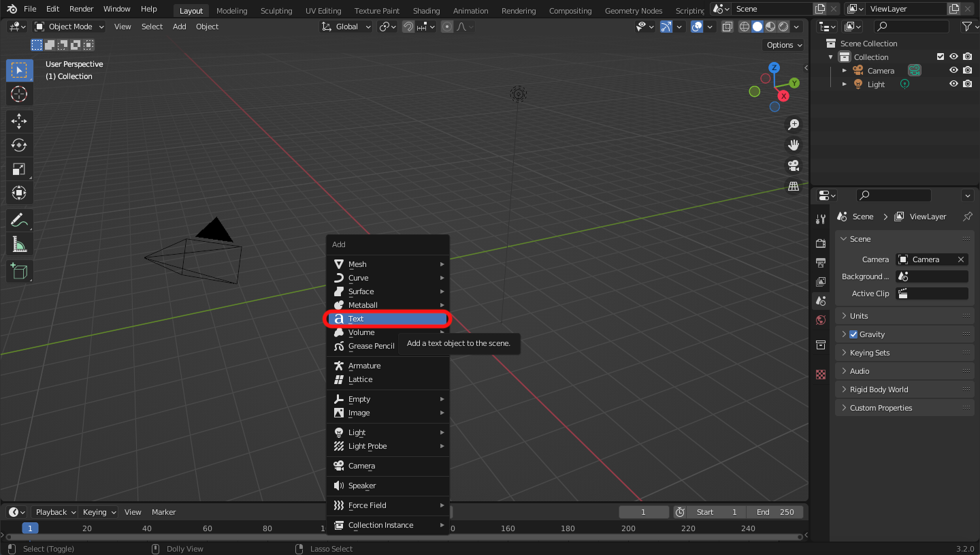Click the Blender logo icon
Screen dimensions: 980x555
pyautogui.click(x=12, y=9)
